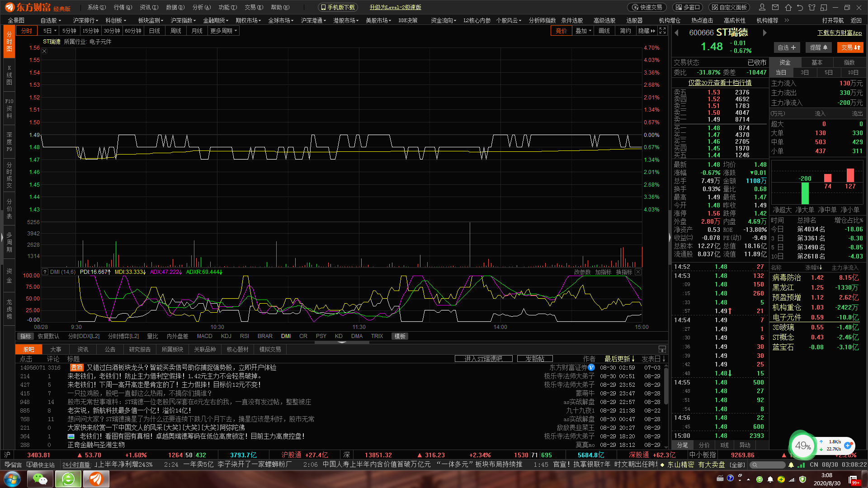868x488 pixels.
Task: Toggle the 竞价 auction view
Action: click(x=561, y=31)
